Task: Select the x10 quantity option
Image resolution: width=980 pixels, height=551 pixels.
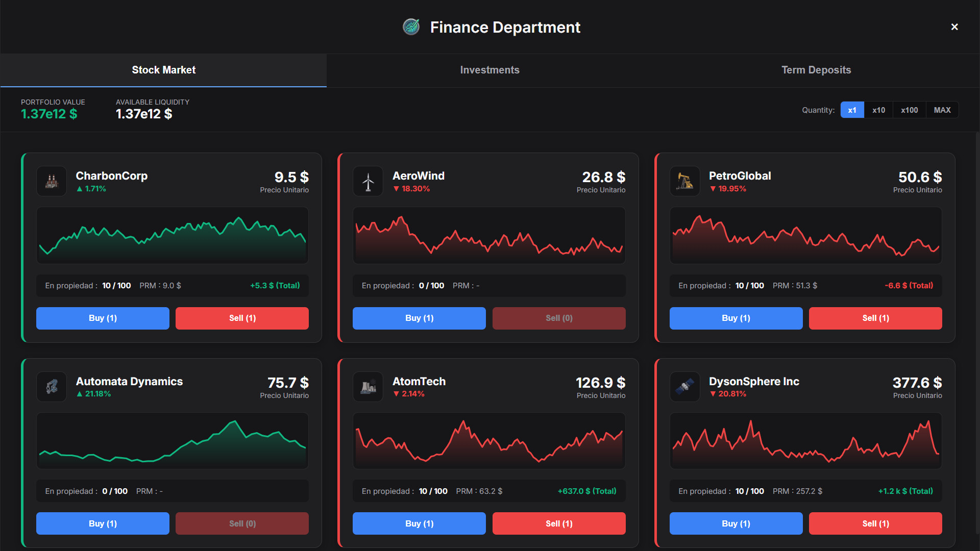Action: click(879, 110)
